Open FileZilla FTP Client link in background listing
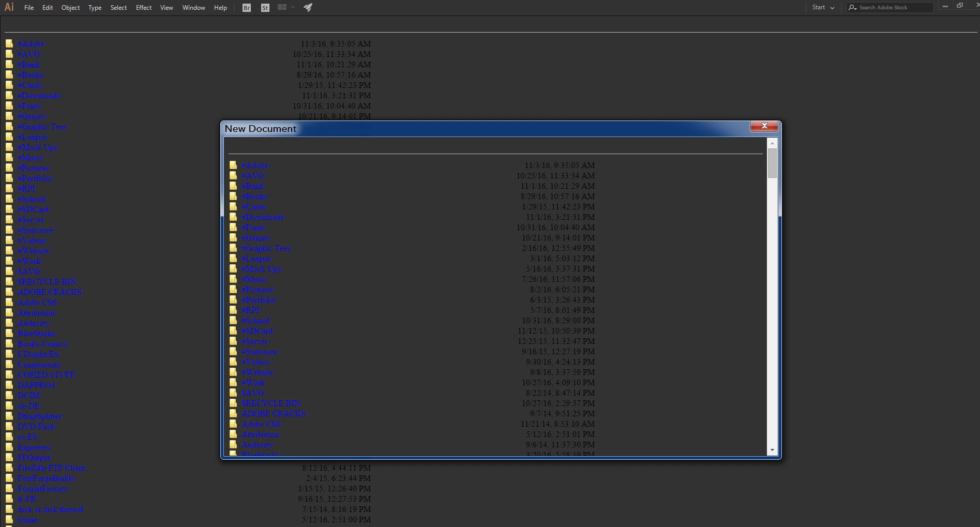Screen dimensions: 980x527 pos(52,468)
